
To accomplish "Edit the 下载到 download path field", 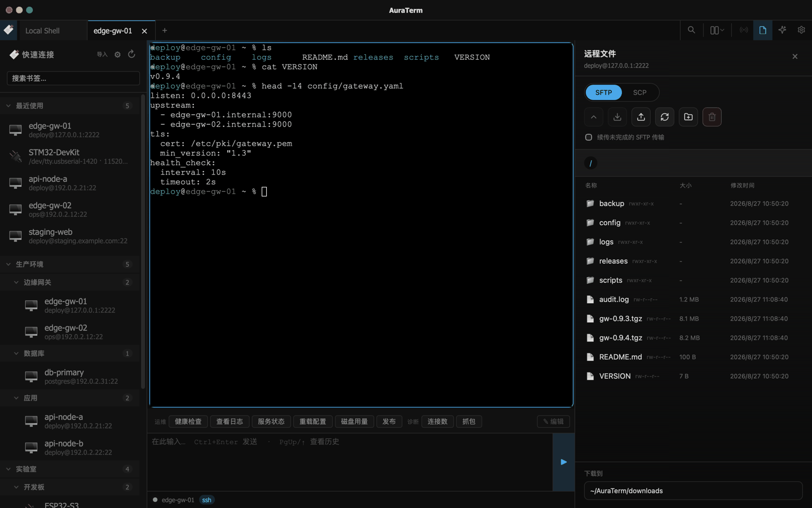I will 693,491.
